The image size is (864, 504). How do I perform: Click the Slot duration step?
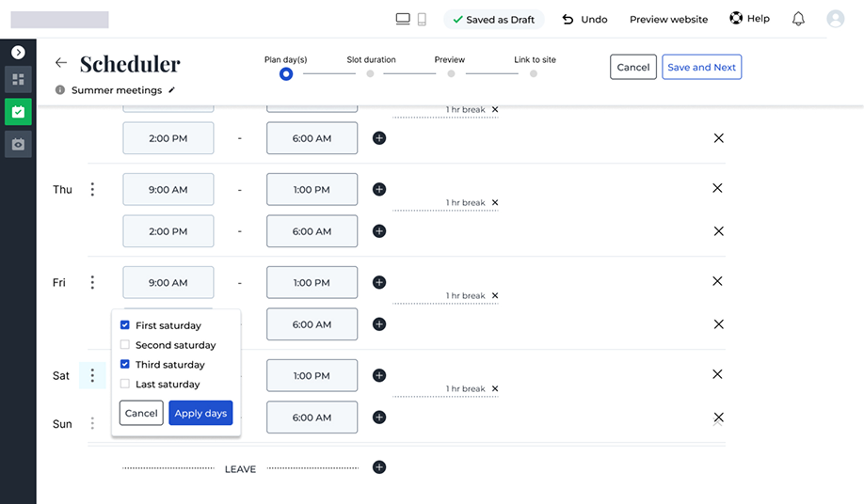pos(371,73)
